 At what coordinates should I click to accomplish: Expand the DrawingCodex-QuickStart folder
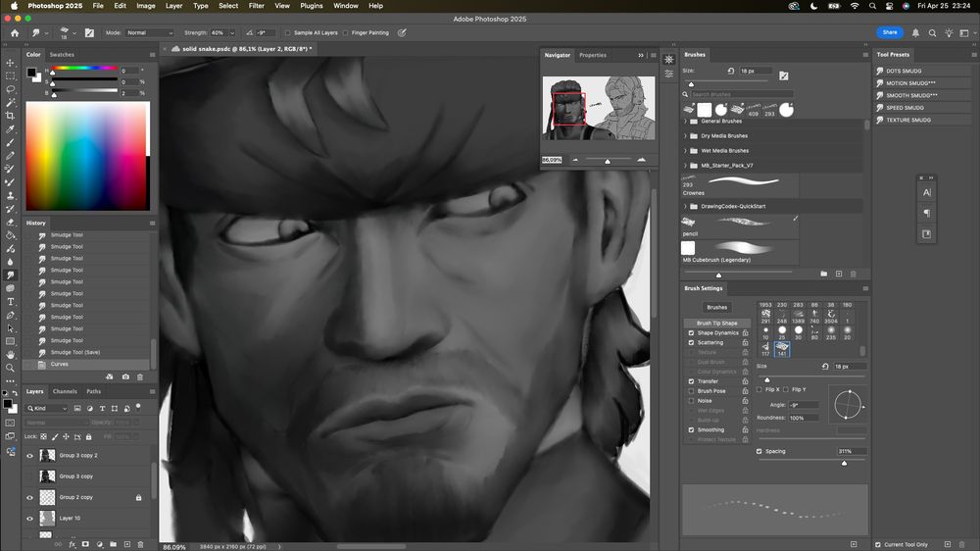point(686,207)
